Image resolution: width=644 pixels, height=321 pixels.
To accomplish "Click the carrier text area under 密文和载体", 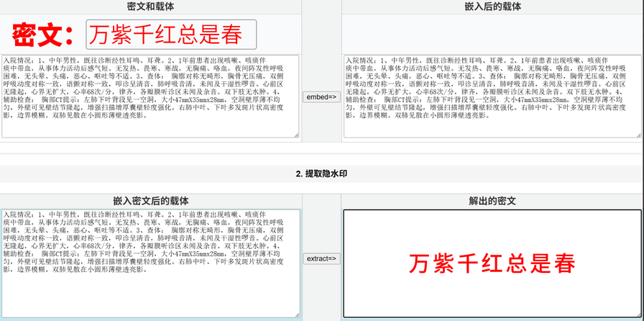I will click(150, 96).
